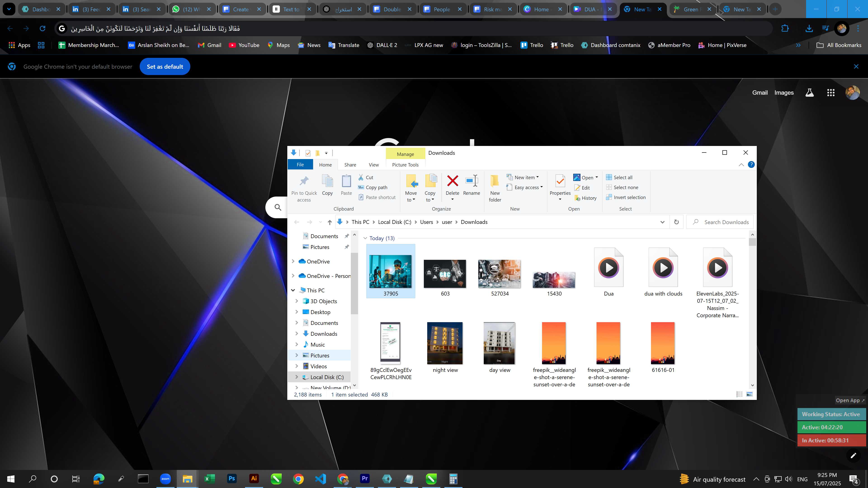This screenshot has height=488, width=868.
Task: Open All Bookmarks folder
Action: tap(839, 45)
